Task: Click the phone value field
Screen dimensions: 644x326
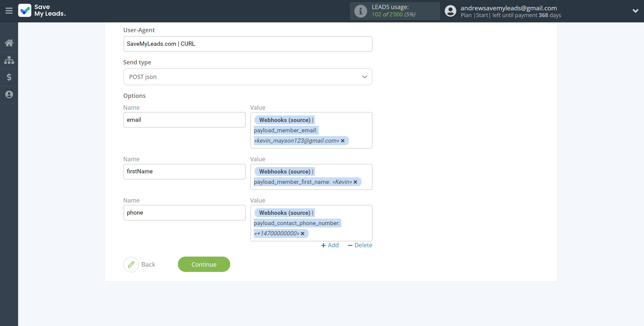Action: point(311,223)
